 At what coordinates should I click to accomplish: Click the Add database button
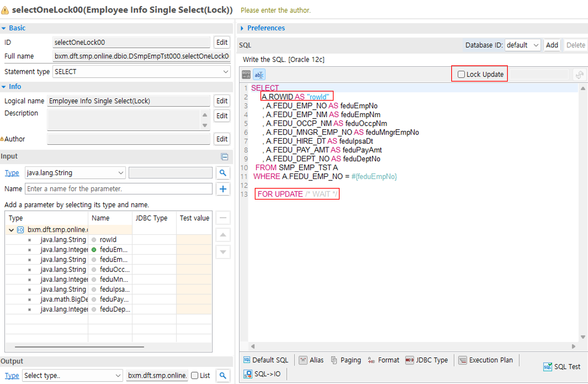point(552,45)
